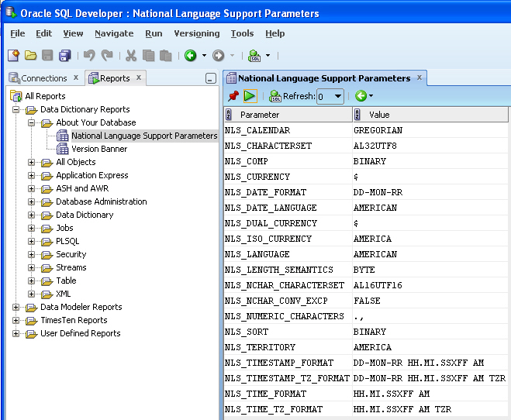Expand the PLSQL folder

pos(31,241)
